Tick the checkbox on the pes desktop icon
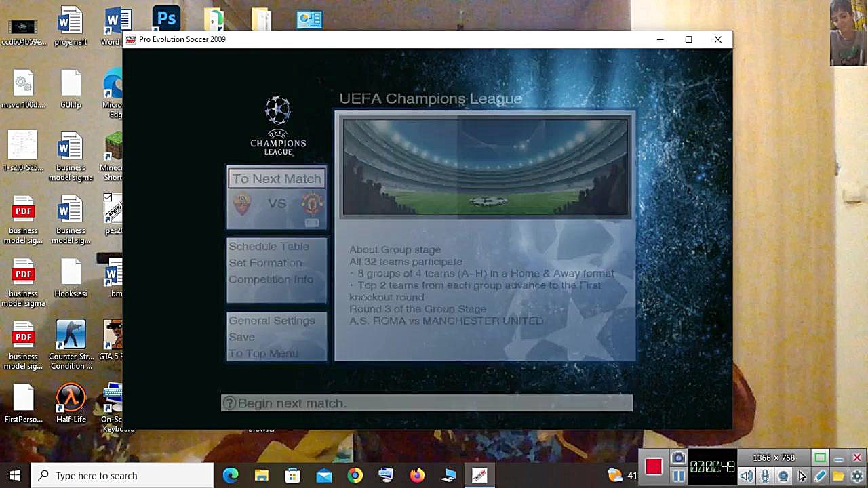868x488 pixels. [107, 198]
